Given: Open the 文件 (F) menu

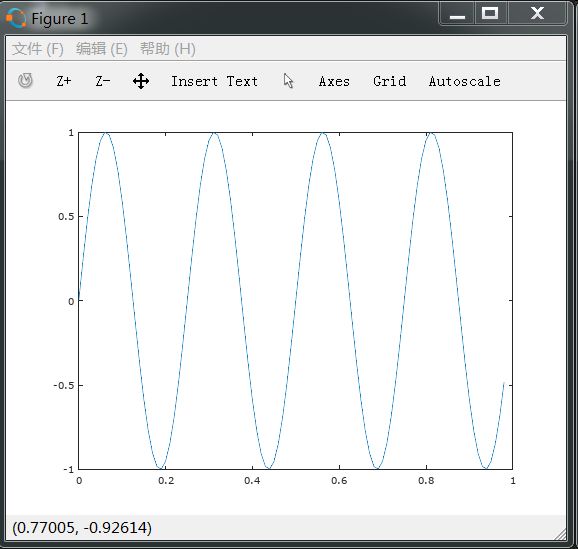Looking at the screenshot, I should (38, 49).
